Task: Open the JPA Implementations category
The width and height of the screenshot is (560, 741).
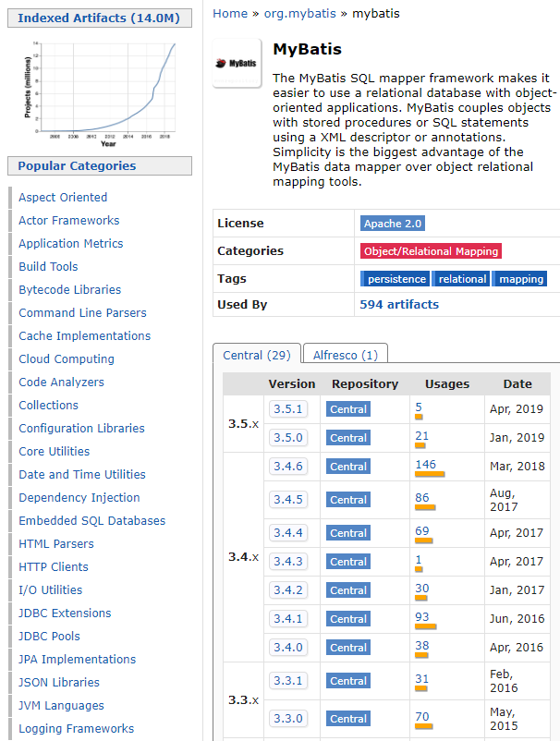Action: (77, 660)
